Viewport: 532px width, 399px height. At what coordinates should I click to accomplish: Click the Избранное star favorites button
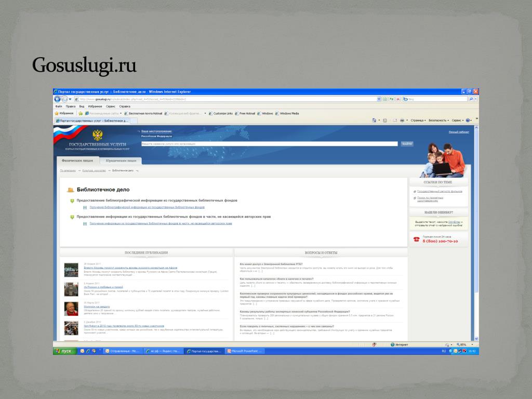click(64, 113)
